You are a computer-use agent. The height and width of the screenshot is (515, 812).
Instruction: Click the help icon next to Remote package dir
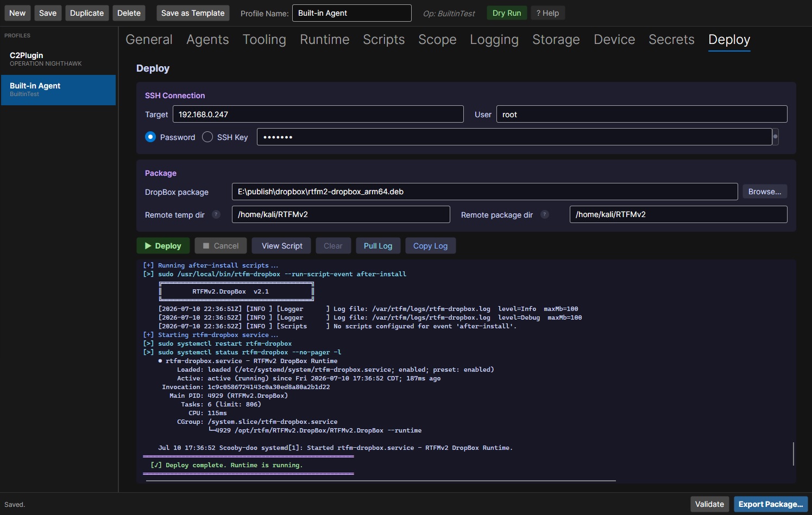pos(545,214)
